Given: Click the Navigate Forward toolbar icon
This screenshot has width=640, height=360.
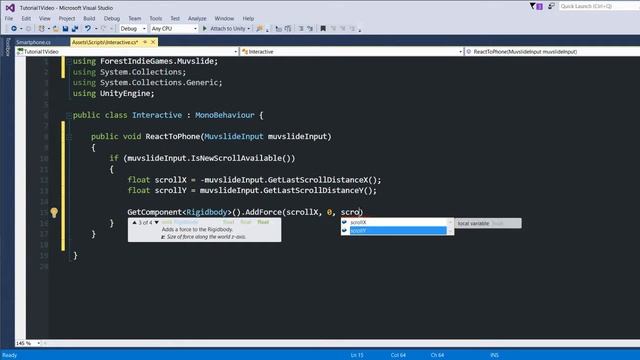Looking at the screenshot, I should (28, 29).
